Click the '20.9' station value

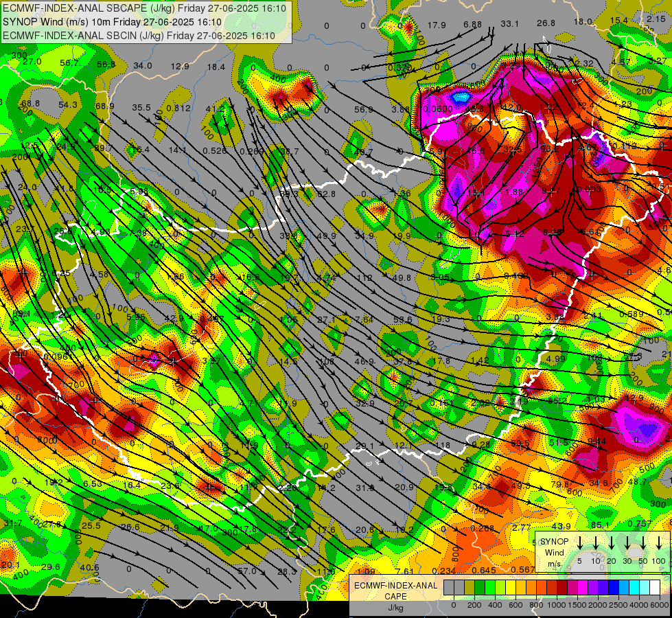tap(404, 488)
